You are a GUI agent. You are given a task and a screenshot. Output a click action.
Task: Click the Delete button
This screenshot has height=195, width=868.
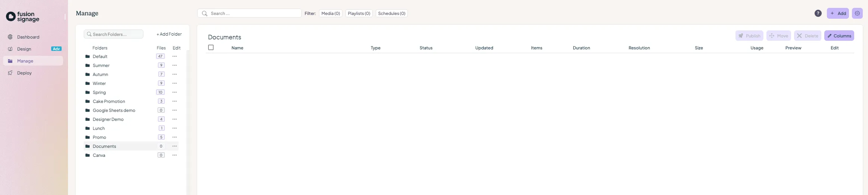click(807, 36)
